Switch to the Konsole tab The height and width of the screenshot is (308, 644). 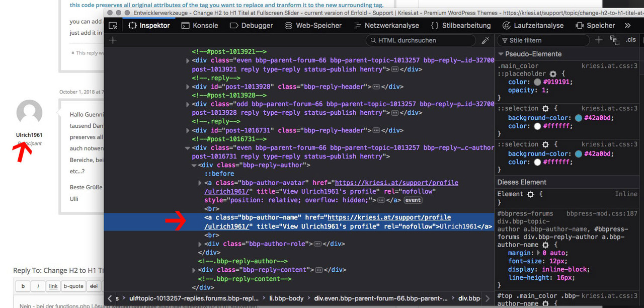pyautogui.click(x=200, y=25)
